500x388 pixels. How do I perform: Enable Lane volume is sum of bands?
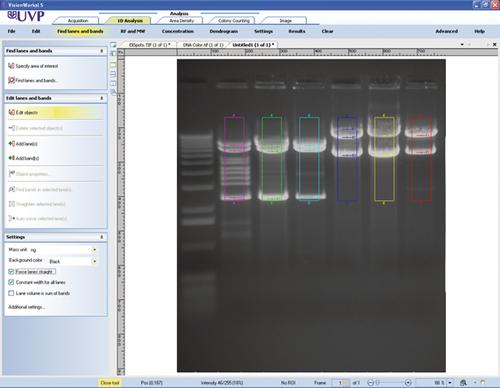pos(11,293)
